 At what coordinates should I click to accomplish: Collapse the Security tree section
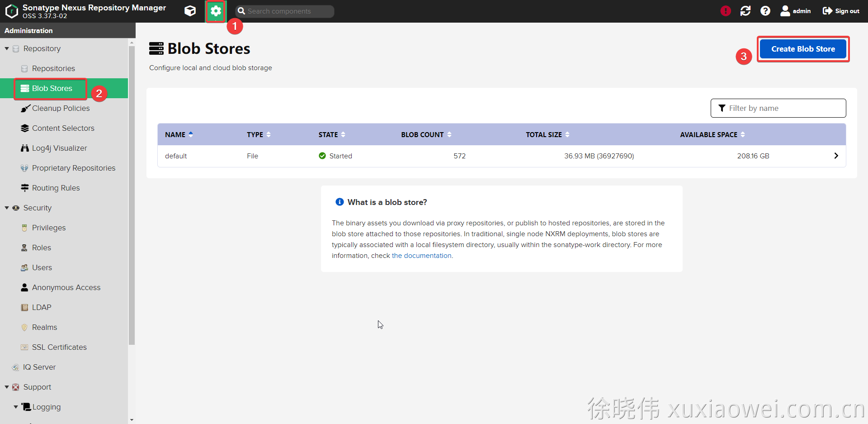(x=7, y=208)
